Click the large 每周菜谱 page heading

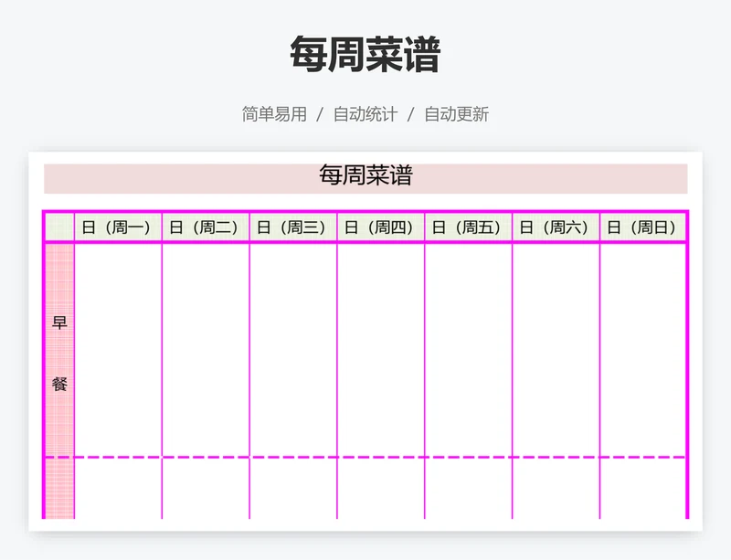point(365,55)
